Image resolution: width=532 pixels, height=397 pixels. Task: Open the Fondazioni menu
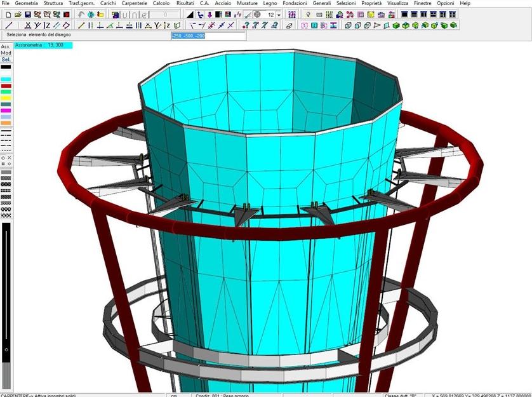[x=294, y=4]
